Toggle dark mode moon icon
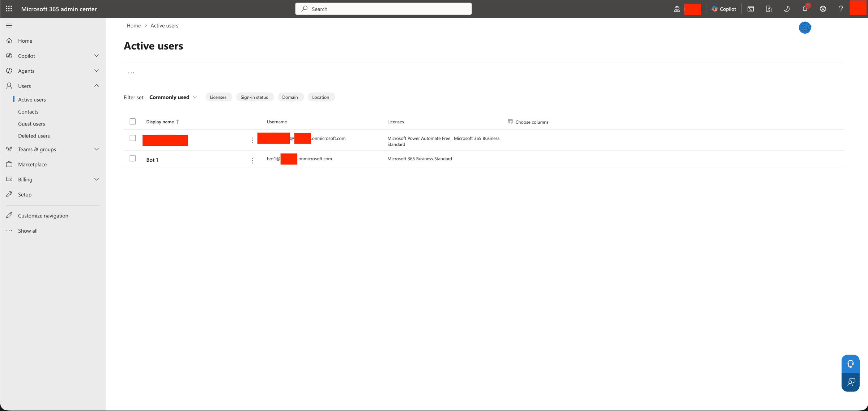Viewport: 868px width, 411px height. [787, 9]
